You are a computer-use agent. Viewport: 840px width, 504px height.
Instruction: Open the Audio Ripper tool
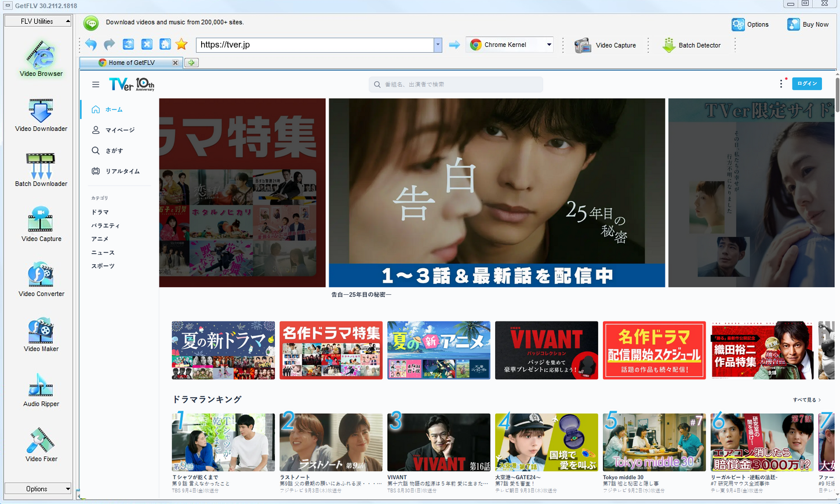coord(41,390)
